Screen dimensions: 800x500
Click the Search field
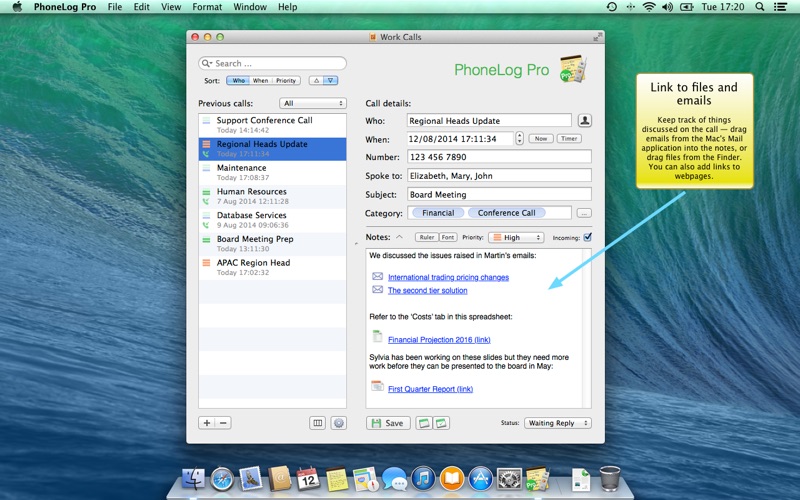272,63
